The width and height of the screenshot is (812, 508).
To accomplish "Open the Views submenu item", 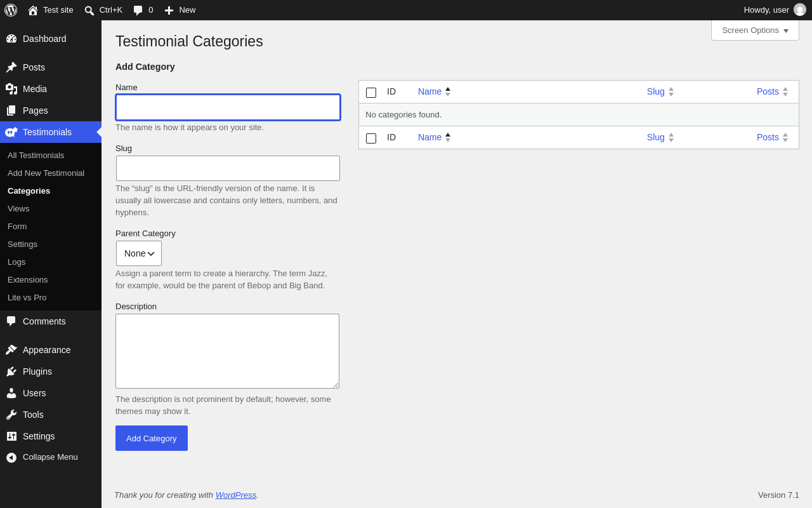I will click(18, 208).
